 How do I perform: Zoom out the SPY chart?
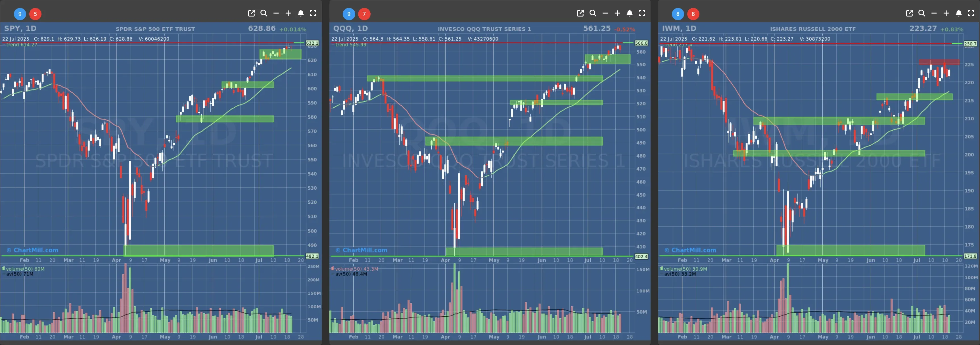coord(276,13)
